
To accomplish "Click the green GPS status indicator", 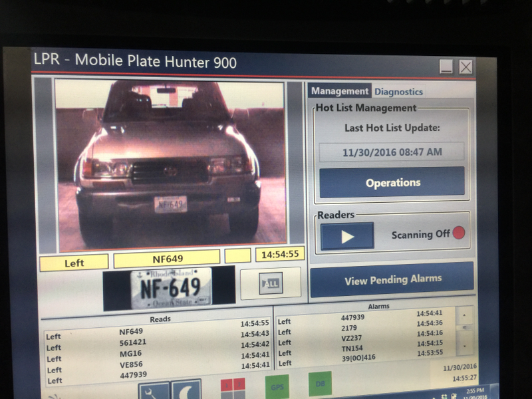I will point(277,386).
